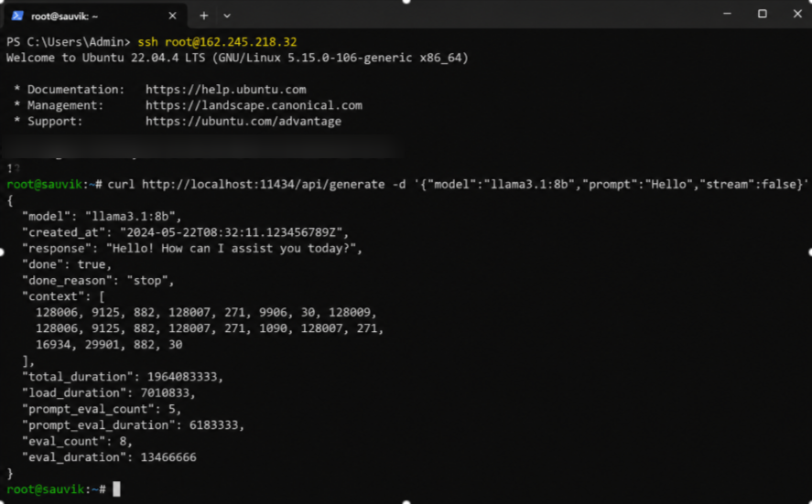
Task: Click the "prompt_eval_count": 5 line
Action: click(x=102, y=409)
